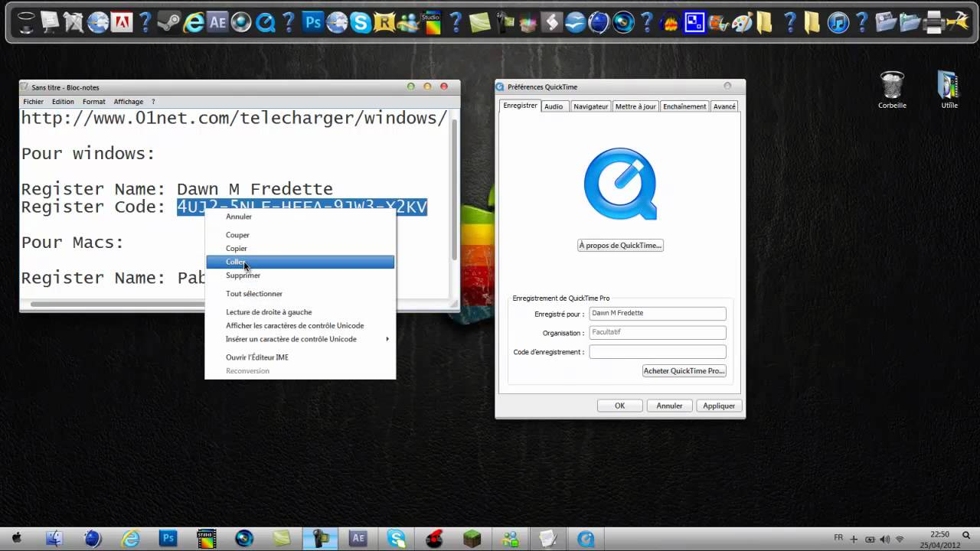
Task: Open the paint palette app in dock
Action: pyautogui.click(x=742, y=22)
